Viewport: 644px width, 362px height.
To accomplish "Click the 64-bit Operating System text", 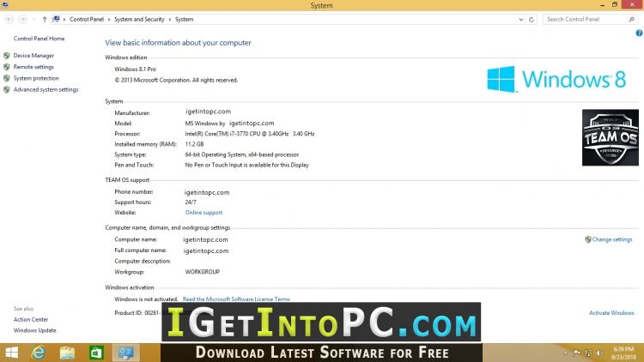I will point(242,154).
